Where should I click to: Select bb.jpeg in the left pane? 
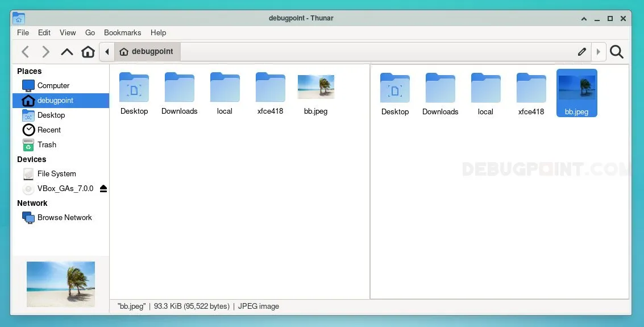coord(315,93)
